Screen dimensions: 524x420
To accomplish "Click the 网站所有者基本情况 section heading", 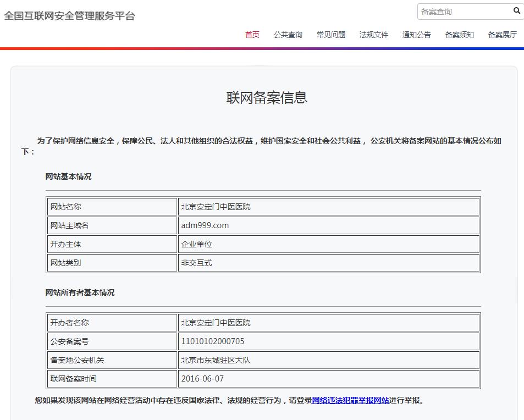I will (80, 292).
